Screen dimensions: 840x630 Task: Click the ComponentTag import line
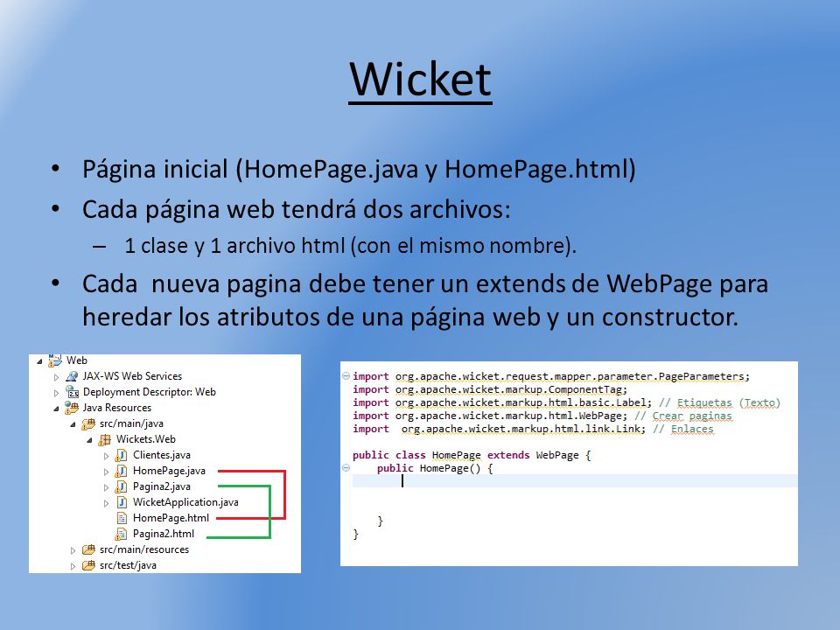click(x=490, y=389)
